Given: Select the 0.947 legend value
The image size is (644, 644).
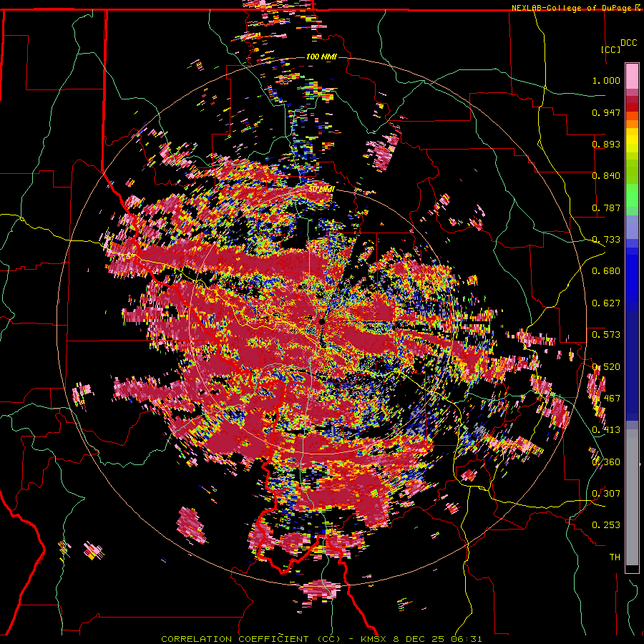Looking at the screenshot, I should click(606, 112).
